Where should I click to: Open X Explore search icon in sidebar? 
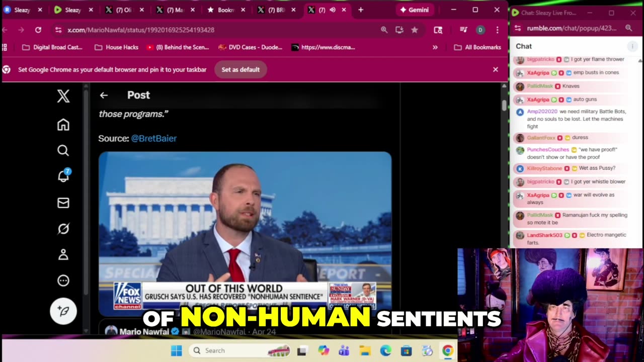63,150
